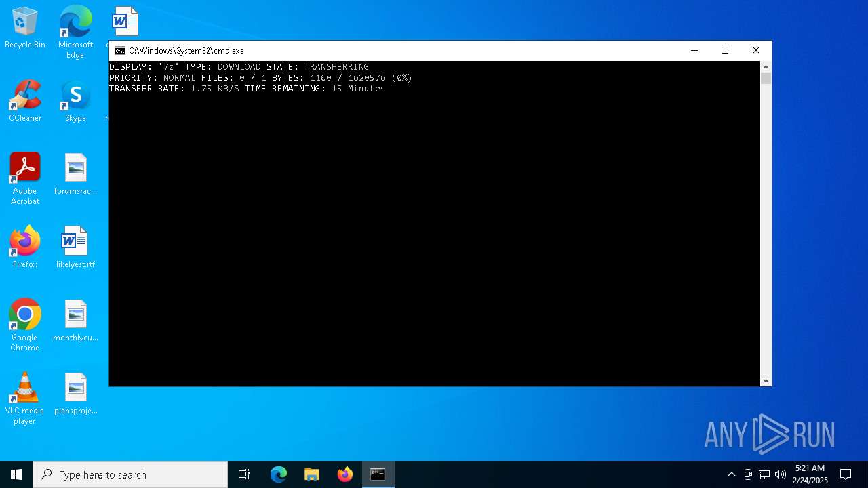The width and height of the screenshot is (868, 488).
Task: Open the notification center
Action: click(846, 474)
